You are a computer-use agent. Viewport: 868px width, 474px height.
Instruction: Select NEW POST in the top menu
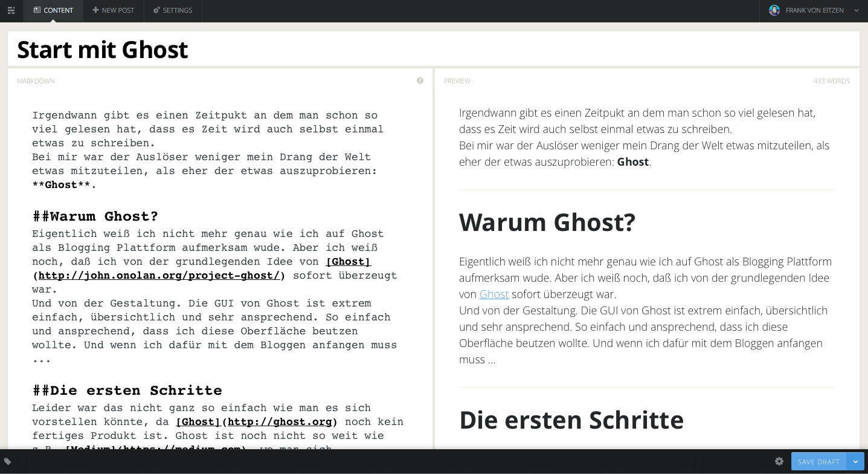(x=113, y=10)
